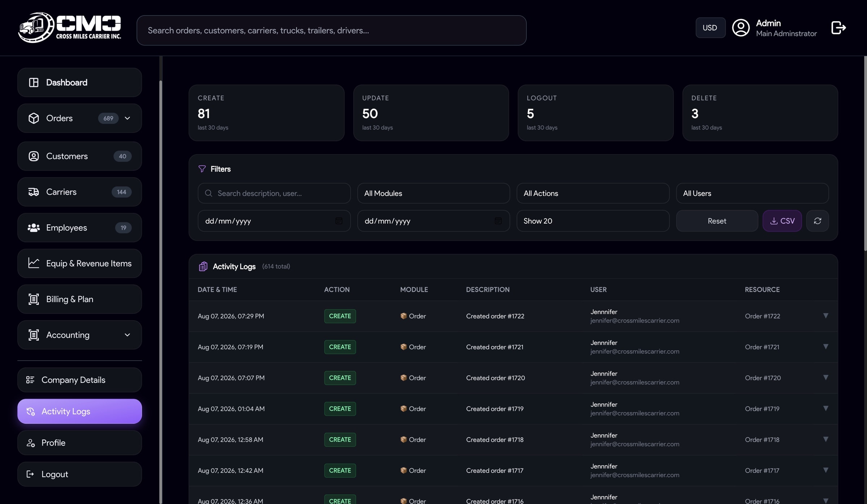Click the Profile user-gear icon
The height and width of the screenshot is (504, 867).
coord(31,443)
